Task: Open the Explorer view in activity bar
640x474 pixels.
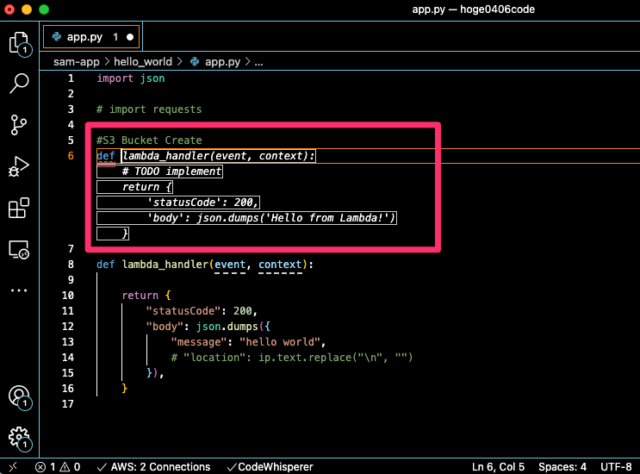Action: click(20, 44)
